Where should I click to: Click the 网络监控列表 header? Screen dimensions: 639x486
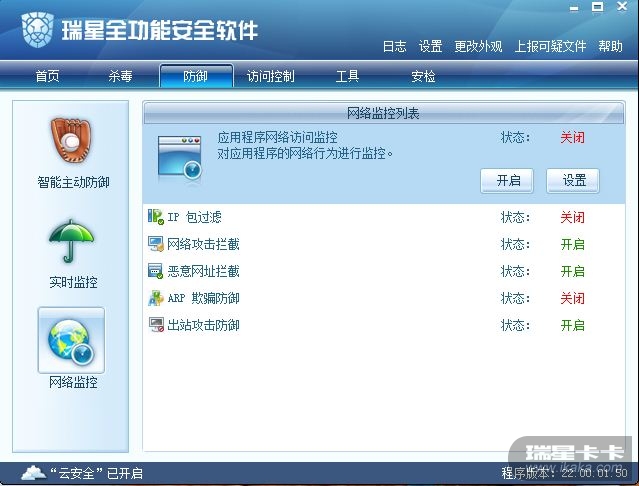coord(383,113)
